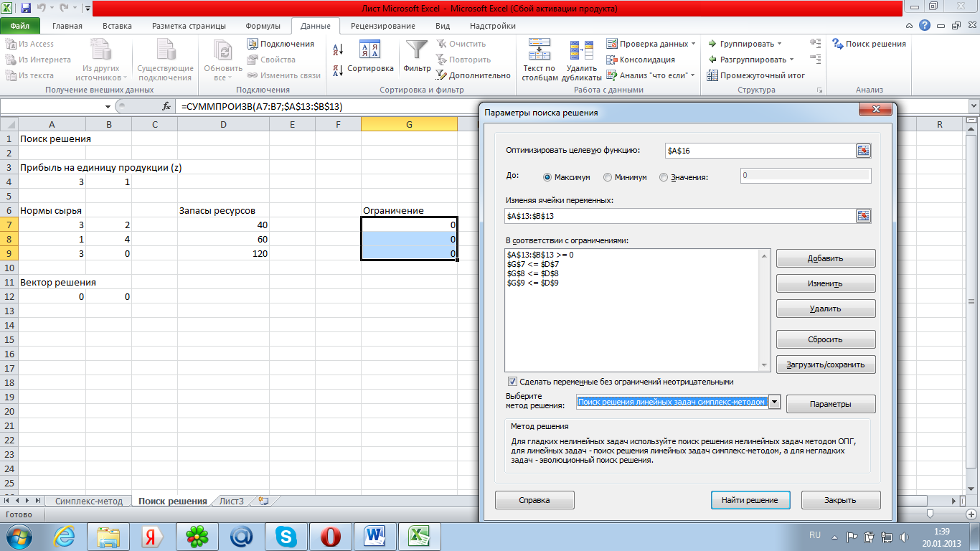Click the Параметры button in the dialog
This screenshot has width=980, height=551.
pos(831,404)
